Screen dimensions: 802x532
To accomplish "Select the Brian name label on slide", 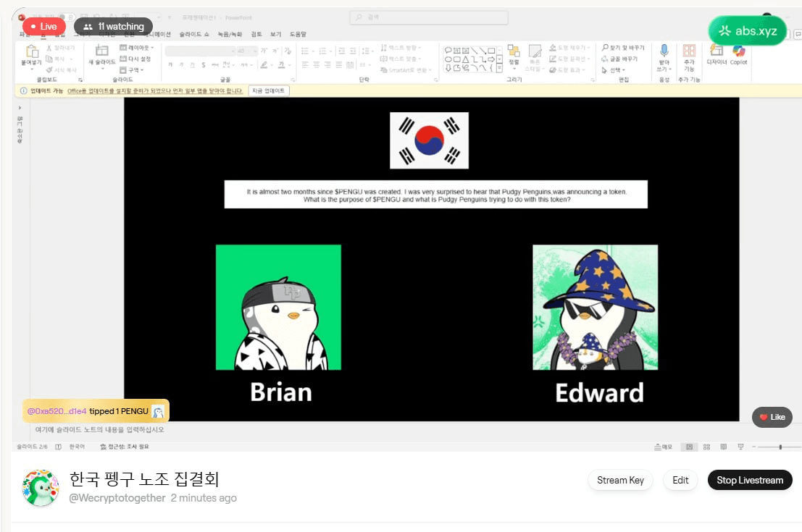I will point(281,392).
